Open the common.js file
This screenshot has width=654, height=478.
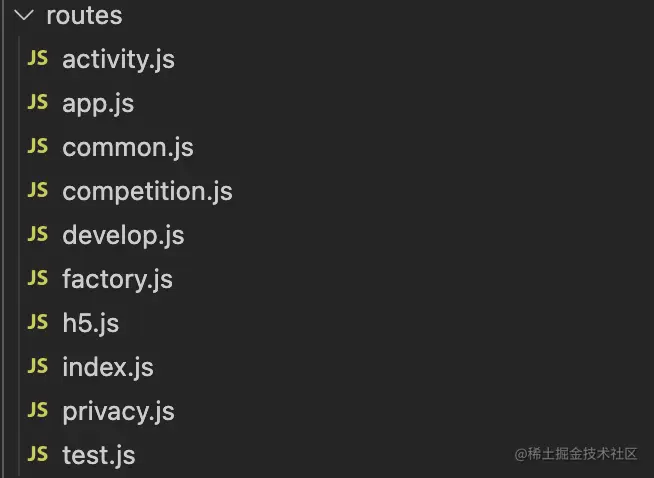(x=128, y=148)
